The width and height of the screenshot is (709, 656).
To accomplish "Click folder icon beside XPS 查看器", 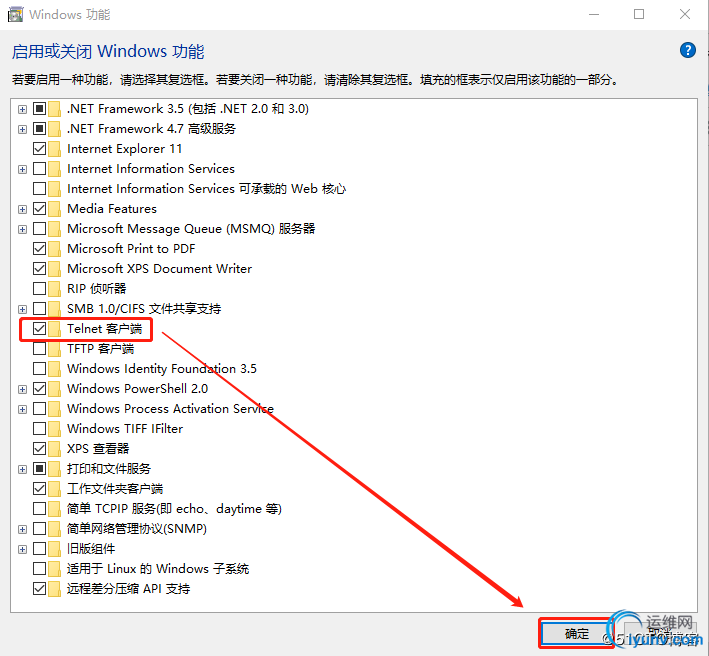I will point(54,448).
